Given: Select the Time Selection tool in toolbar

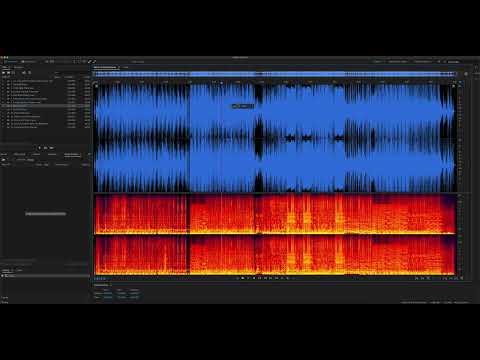Looking at the screenshot, I should (80, 62).
